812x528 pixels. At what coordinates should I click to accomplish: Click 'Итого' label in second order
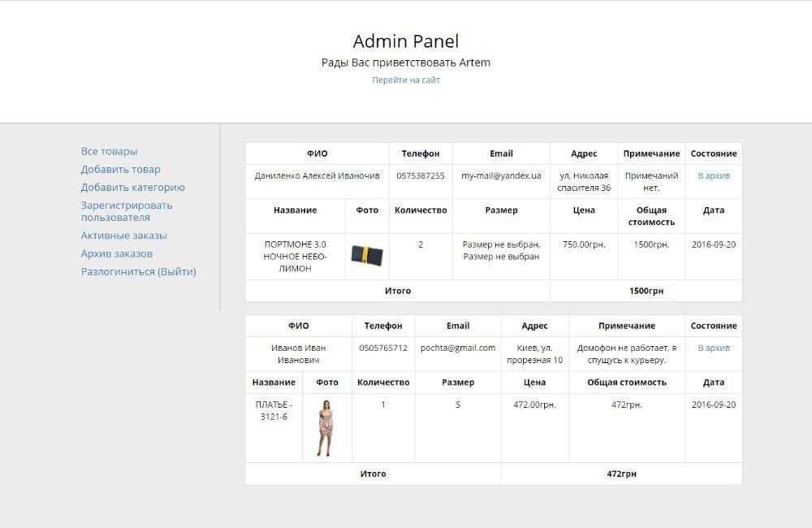click(373, 474)
